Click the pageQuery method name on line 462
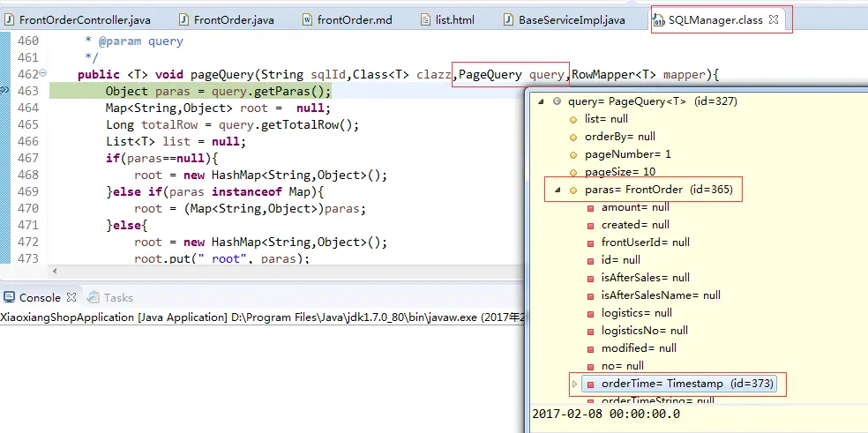Image resolution: width=868 pixels, height=433 pixels. [x=222, y=75]
